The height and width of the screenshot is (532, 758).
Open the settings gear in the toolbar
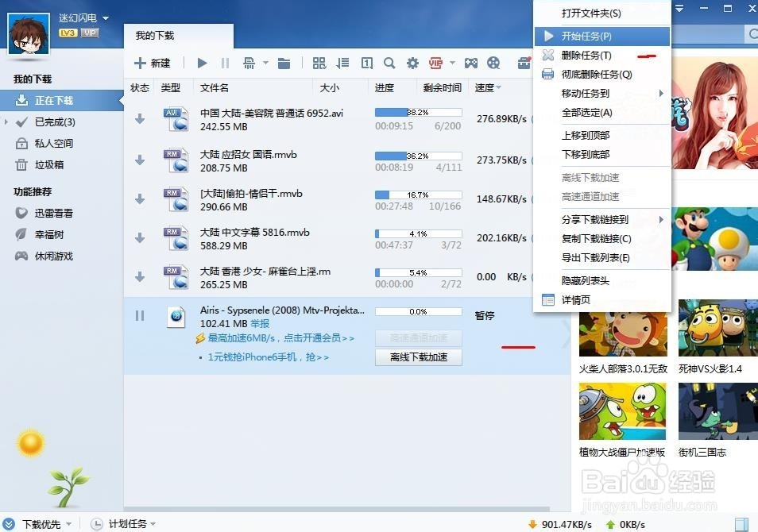click(412, 63)
